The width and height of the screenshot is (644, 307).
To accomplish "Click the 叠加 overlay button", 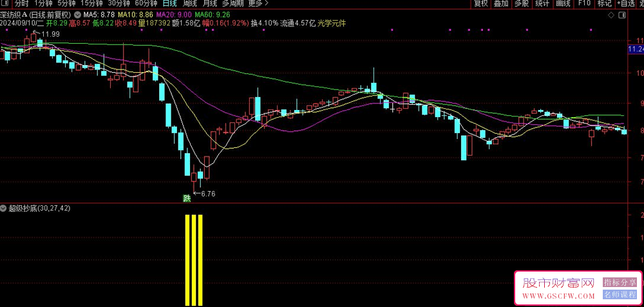I will coord(501,4).
